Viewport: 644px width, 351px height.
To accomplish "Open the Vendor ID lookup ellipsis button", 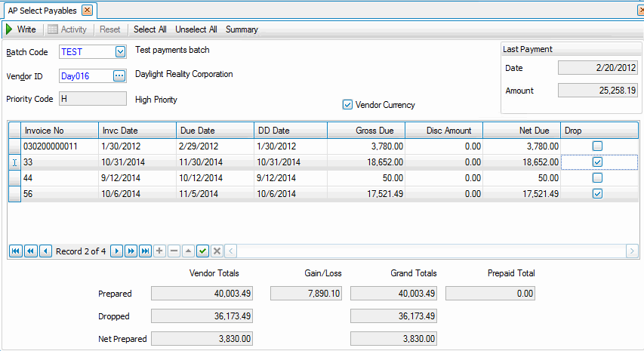I will tap(119, 75).
